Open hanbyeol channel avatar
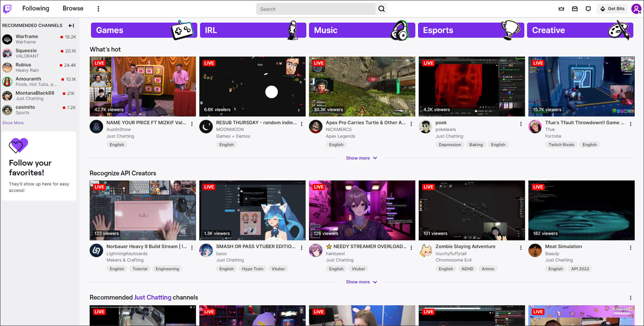Screen dimensions: 644x326 pos(316,251)
